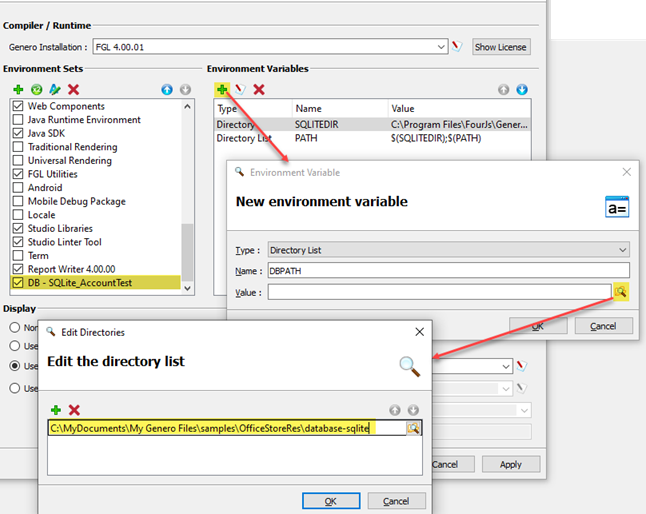Screen dimensions: 646x514
Task: Select the selected third Display radio option
Action: tap(15, 366)
